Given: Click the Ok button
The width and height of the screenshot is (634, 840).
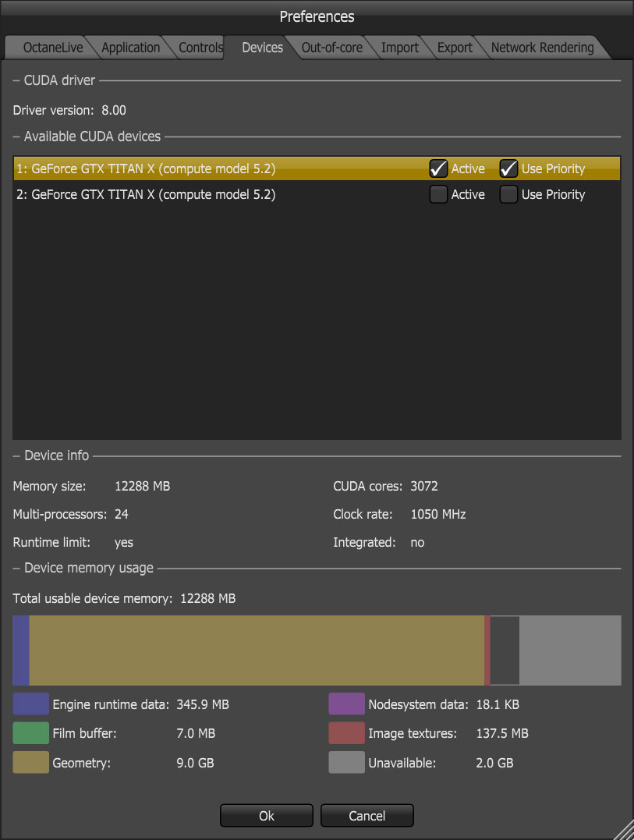Looking at the screenshot, I should tap(266, 816).
